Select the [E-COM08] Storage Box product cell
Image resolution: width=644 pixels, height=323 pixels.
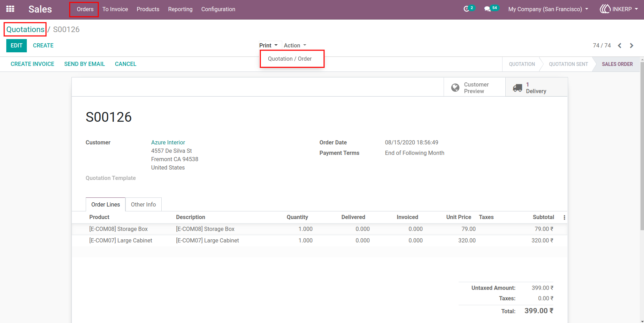pos(118,229)
